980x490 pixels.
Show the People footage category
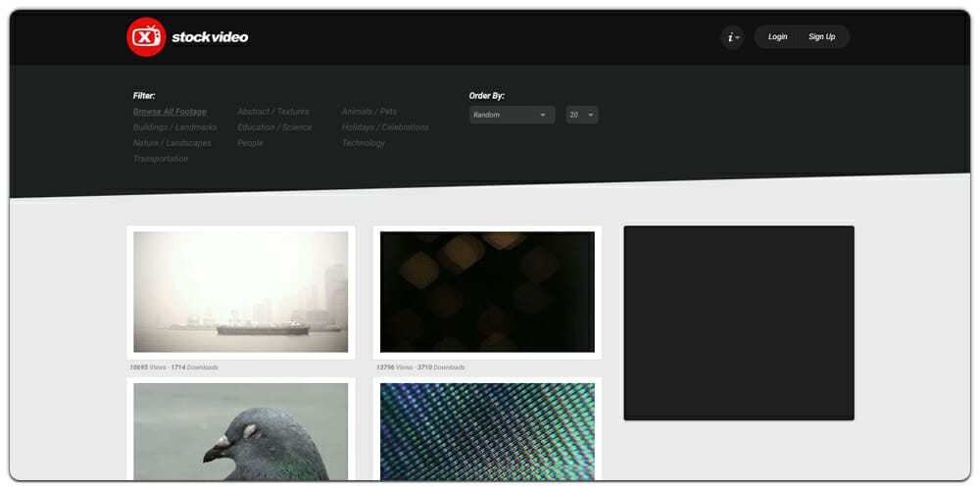[x=250, y=143]
